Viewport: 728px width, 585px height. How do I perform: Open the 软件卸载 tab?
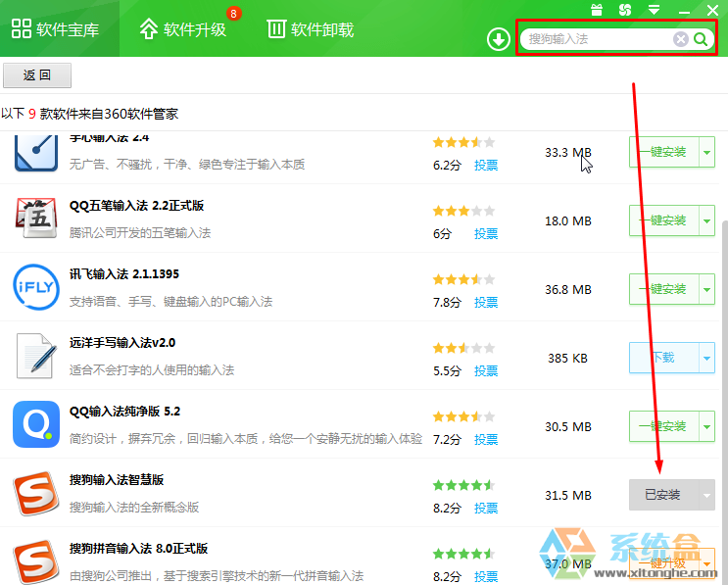coord(311,28)
